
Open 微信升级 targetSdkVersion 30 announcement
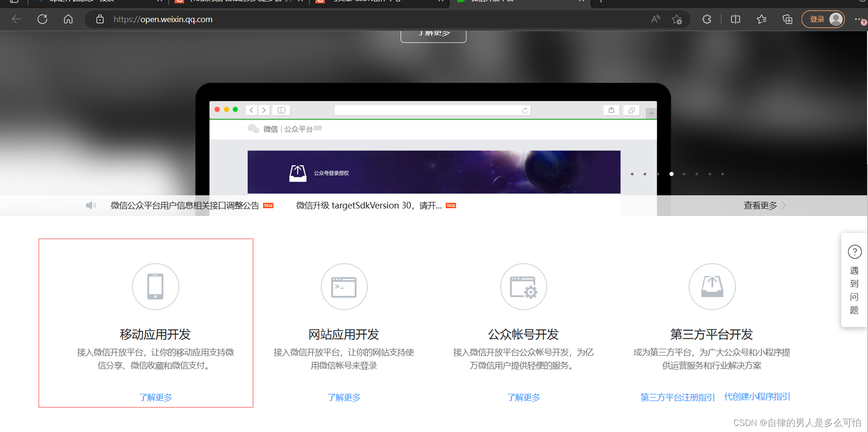click(x=369, y=206)
